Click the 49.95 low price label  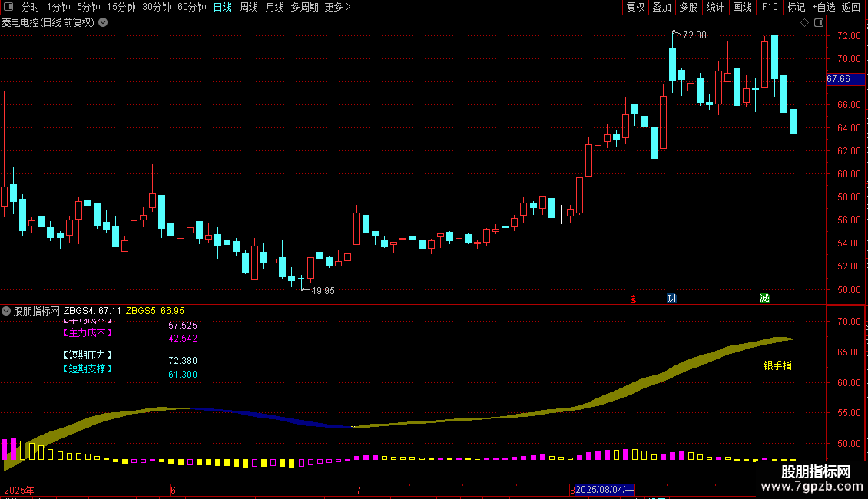[323, 291]
